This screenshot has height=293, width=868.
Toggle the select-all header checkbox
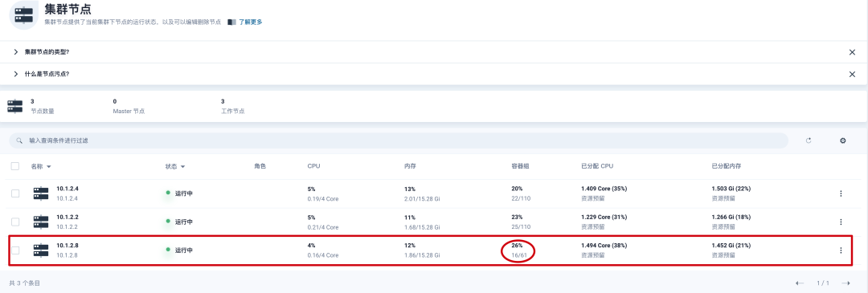[x=15, y=166]
